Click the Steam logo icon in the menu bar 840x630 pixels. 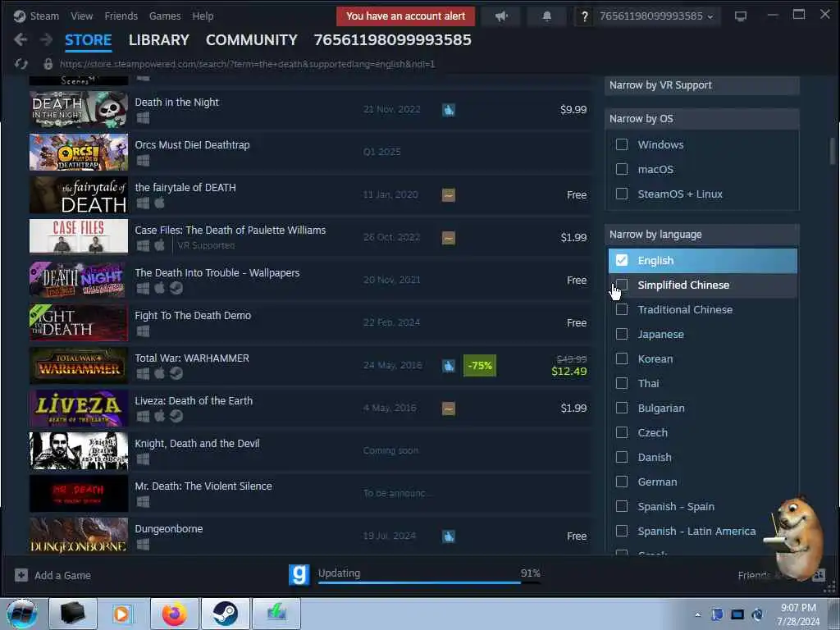point(20,16)
